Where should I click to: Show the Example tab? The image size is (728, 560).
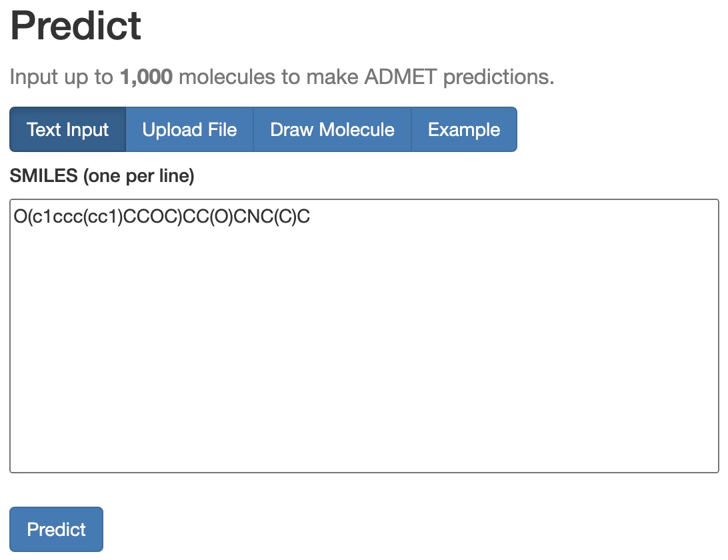point(464,129)
